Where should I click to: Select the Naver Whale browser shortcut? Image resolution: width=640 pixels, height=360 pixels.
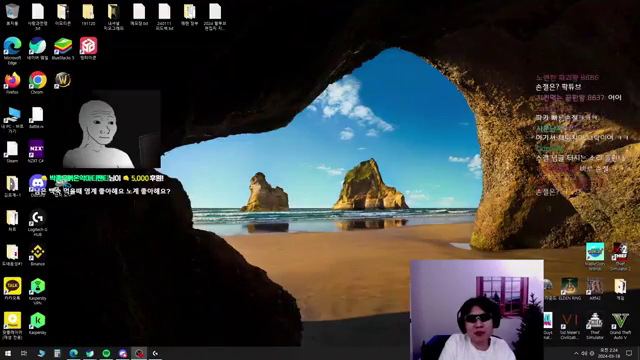37,49
